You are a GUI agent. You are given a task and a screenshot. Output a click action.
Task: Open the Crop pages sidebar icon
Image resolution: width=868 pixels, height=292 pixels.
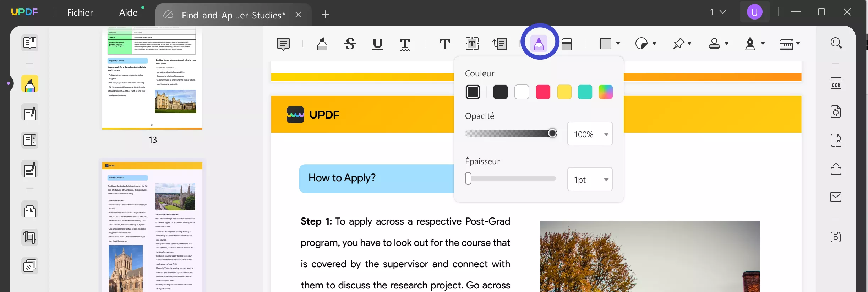(30, 237)
